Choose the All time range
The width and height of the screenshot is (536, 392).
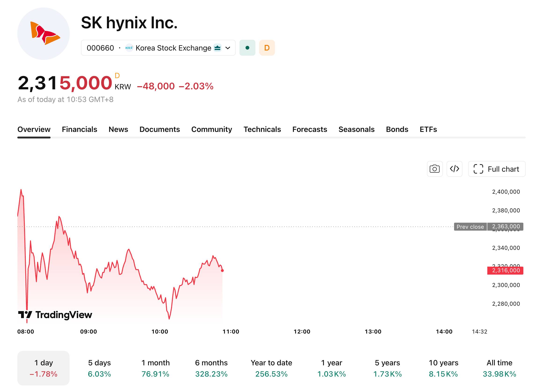[499, 368]
